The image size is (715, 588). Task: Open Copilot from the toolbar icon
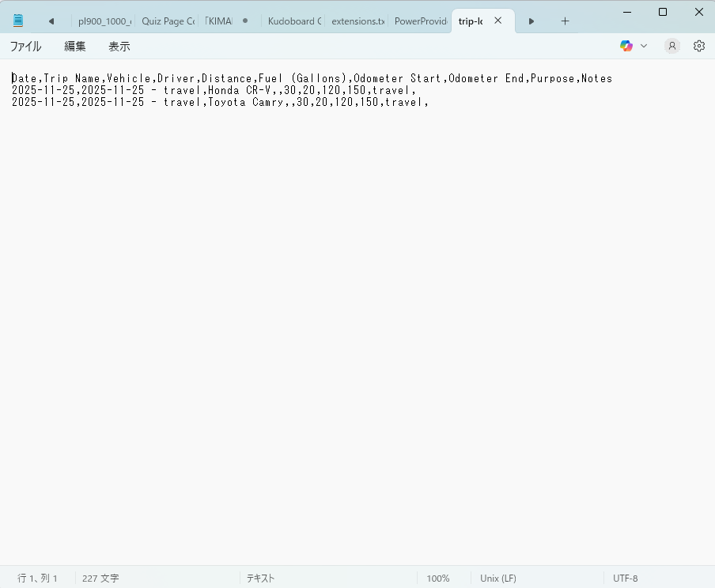(x=626, y=46)
